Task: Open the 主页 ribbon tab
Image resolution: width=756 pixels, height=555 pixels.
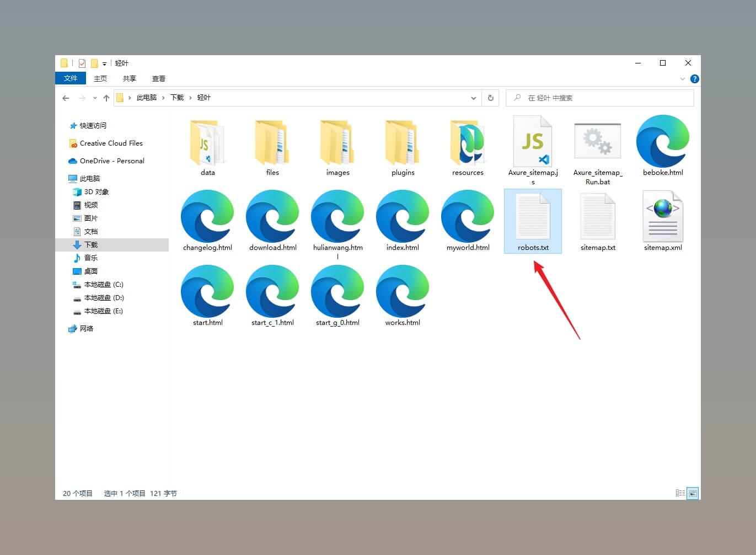Action: (x=100, y=78)
